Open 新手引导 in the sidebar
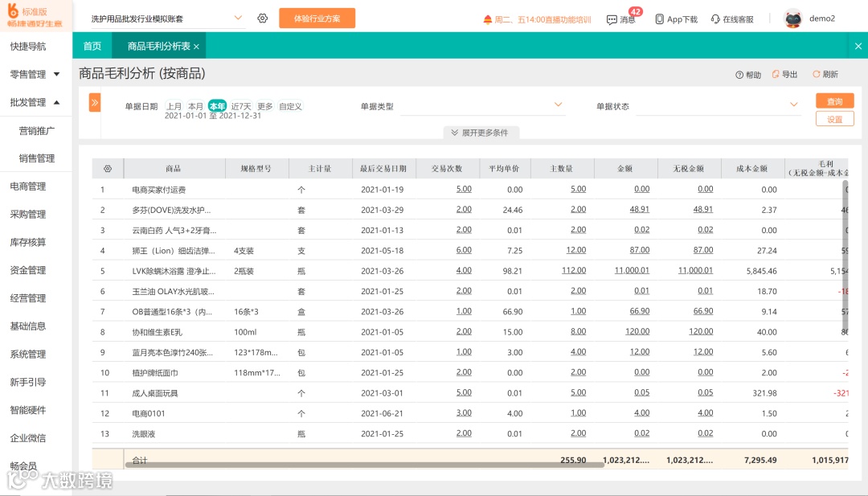Image resolution: width=868 pixels, height=496 pixels. 28,382
